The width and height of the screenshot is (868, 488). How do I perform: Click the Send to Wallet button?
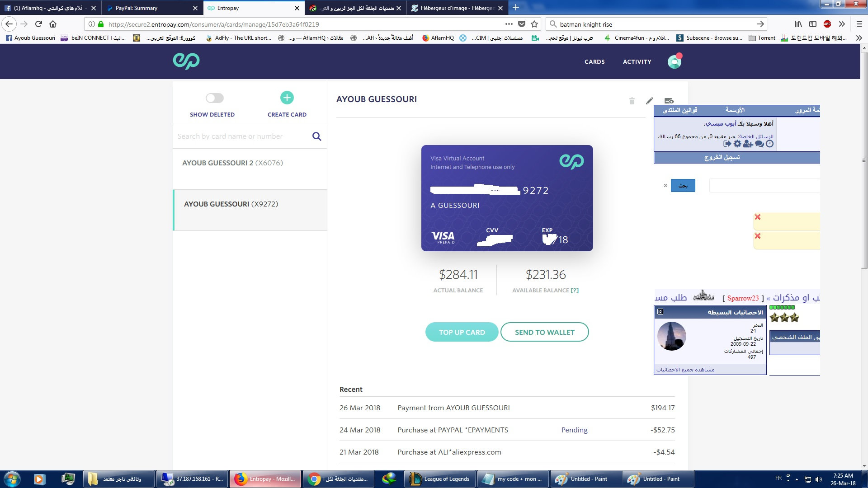pyautogui.click(x=544, y=332)
